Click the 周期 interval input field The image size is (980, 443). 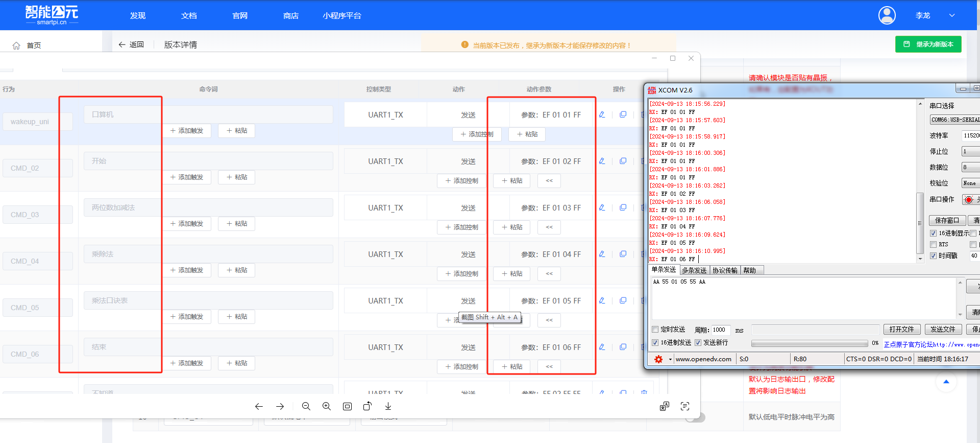720,330
